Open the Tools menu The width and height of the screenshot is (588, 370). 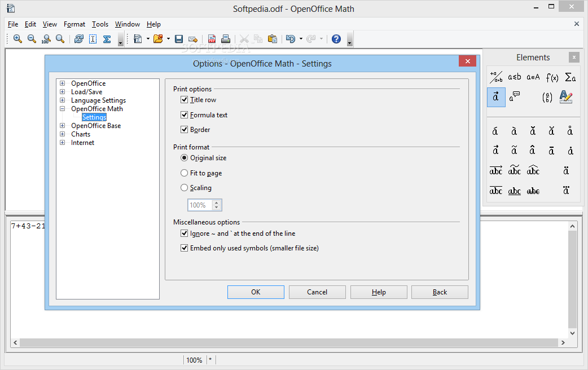pyautogui.click(x=100, y=24)
